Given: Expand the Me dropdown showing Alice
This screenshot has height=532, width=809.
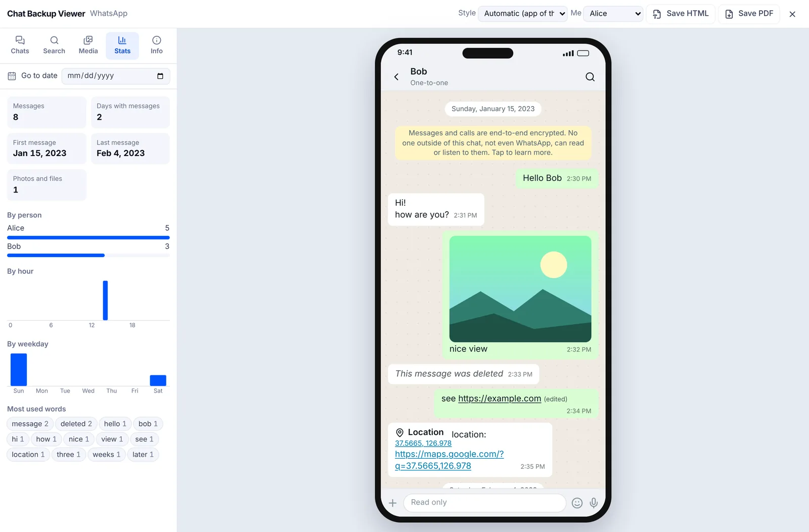Looking at the screenshot, I should click(x=613, y=14).
